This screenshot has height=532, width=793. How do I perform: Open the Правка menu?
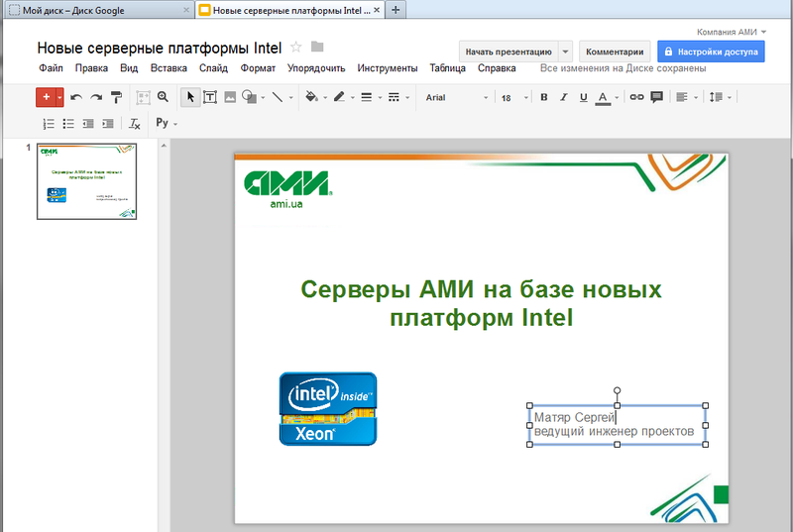coord(91,68)
